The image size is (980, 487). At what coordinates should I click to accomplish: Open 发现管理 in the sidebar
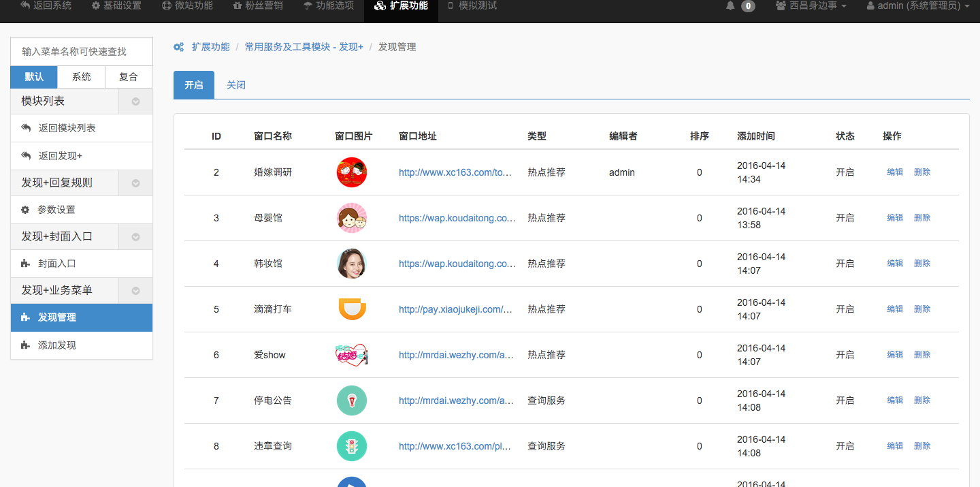point(82,317)
